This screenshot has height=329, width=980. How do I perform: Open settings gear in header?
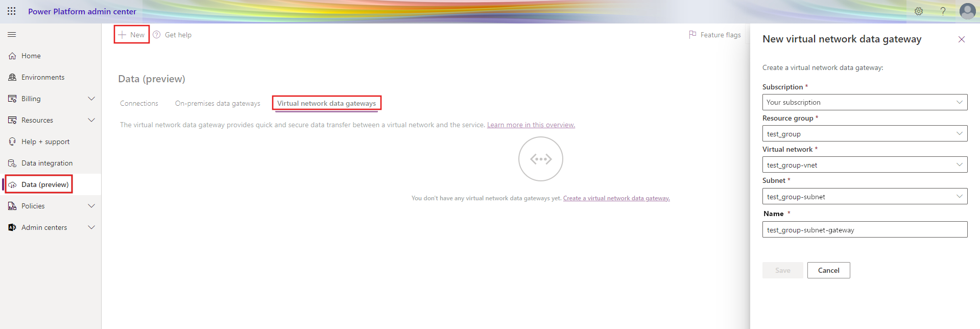(918, 11)
